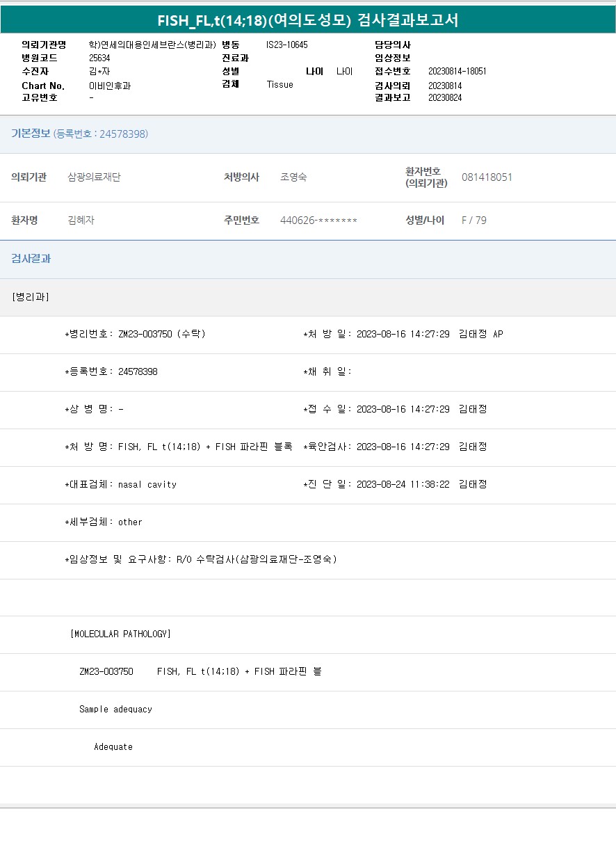Image resolution: width=616 pixels, height=864 pixels.
Task: Click prescribing doctor value 조영숙
Action: 293,177
